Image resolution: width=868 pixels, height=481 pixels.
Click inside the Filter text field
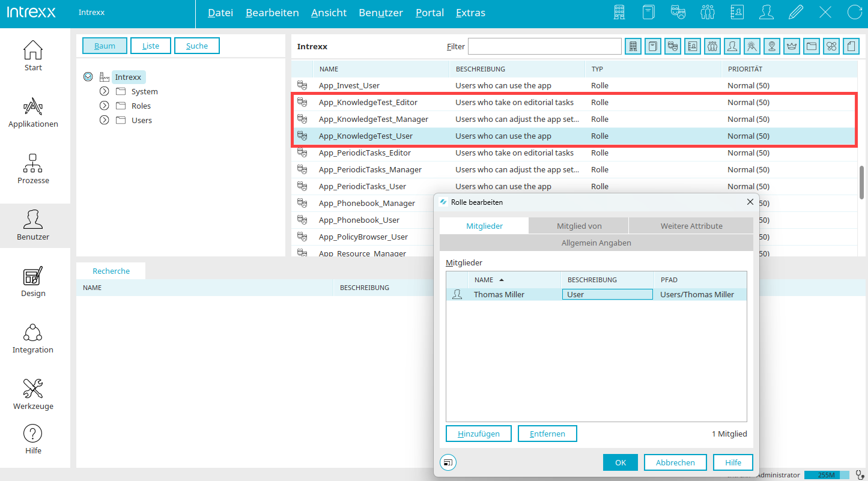544,46
